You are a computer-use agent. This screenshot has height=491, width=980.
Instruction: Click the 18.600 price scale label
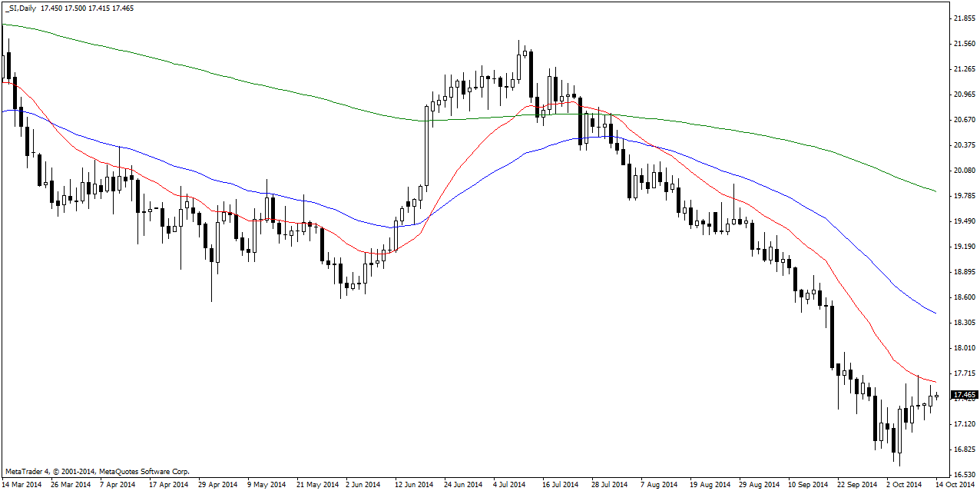[x=962, y=297]
